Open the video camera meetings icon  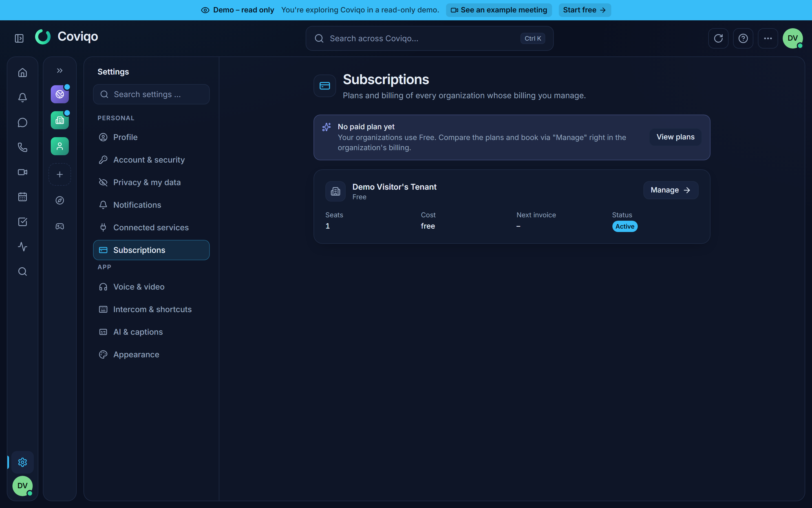click(x=23, y=172)
